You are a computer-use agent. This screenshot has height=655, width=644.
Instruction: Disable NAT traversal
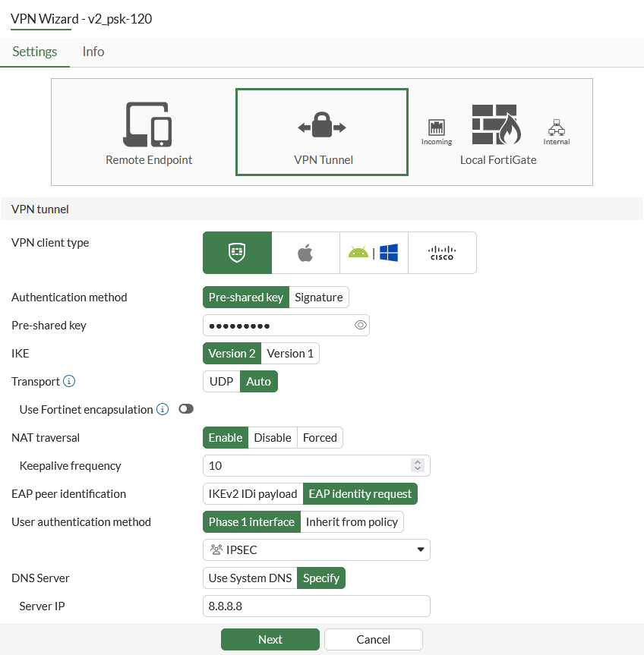(x=273, y=437)
